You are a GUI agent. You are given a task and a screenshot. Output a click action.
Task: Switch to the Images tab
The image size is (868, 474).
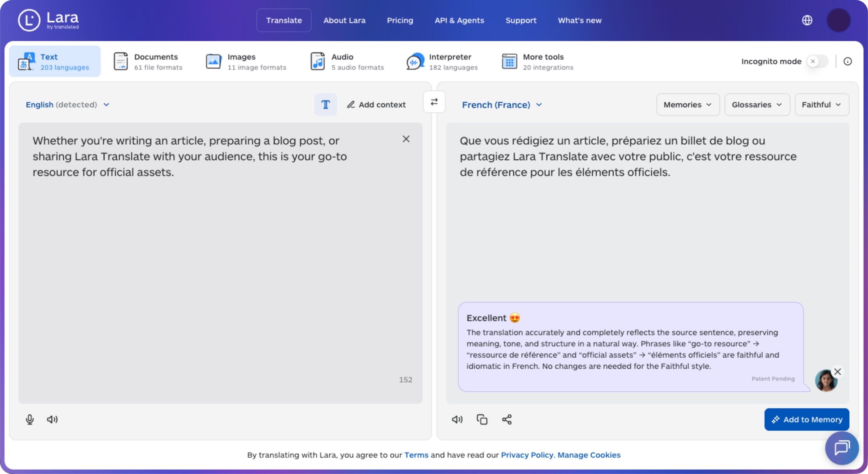pyautogui.click(x=246, y=61)
